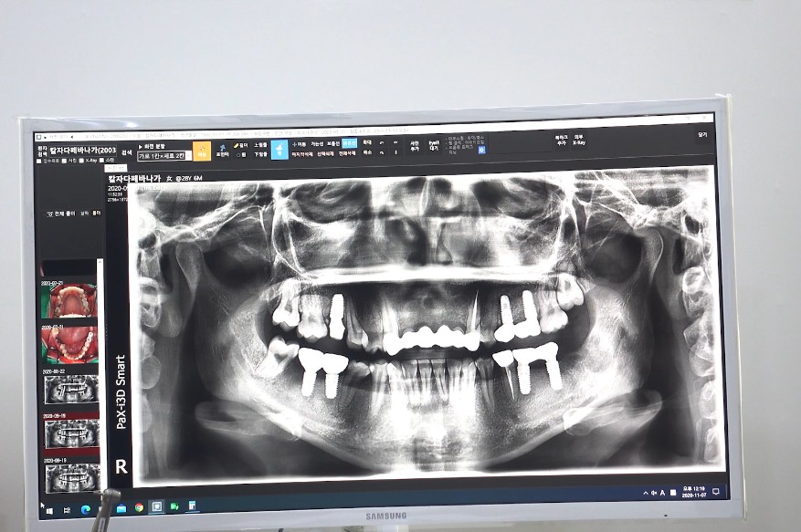Viewport: 801px width, 532px height.
Task: Open File Explorer from the taskbar
Action: 121,508
